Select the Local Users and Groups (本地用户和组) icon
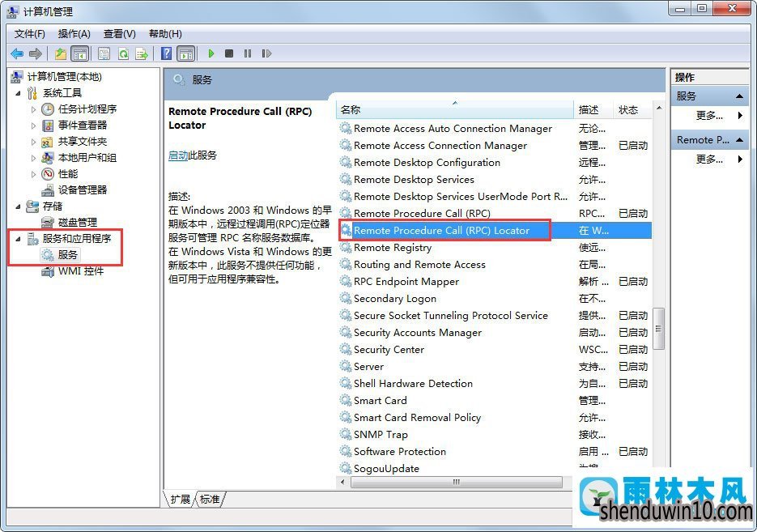The height and width of the screenshot is (532, 757). pos(48,158)
